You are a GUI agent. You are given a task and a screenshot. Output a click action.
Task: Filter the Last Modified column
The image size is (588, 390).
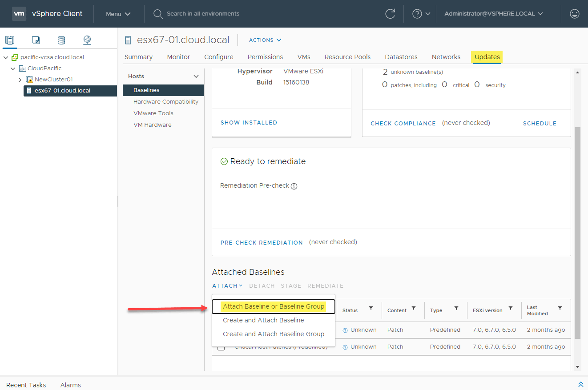(560, 309)
